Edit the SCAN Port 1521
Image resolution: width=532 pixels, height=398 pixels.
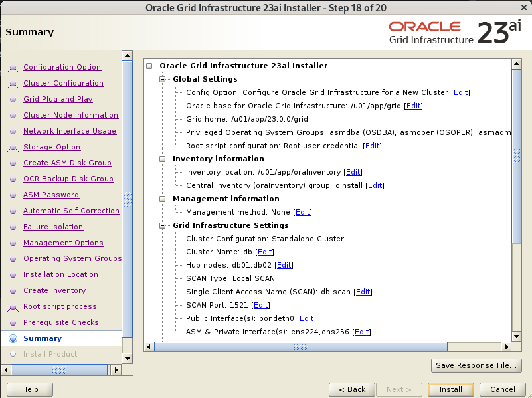[260, 305]
